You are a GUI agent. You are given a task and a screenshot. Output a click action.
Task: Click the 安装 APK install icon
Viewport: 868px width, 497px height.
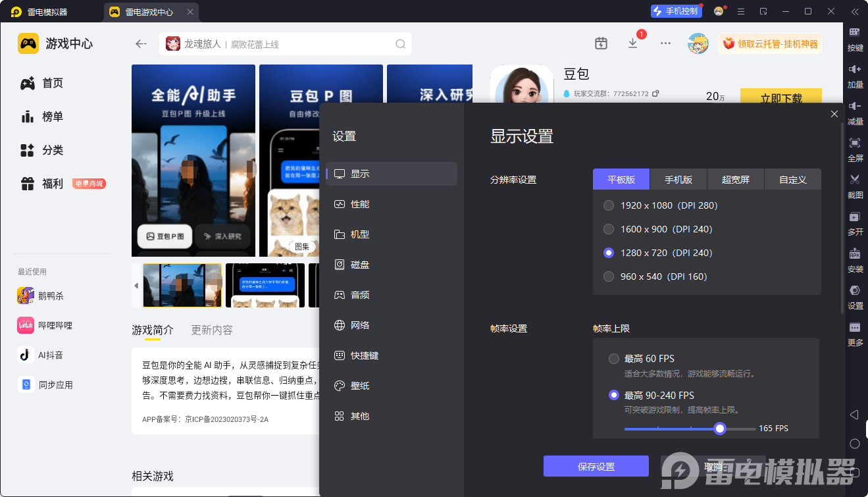click(855, 254)
